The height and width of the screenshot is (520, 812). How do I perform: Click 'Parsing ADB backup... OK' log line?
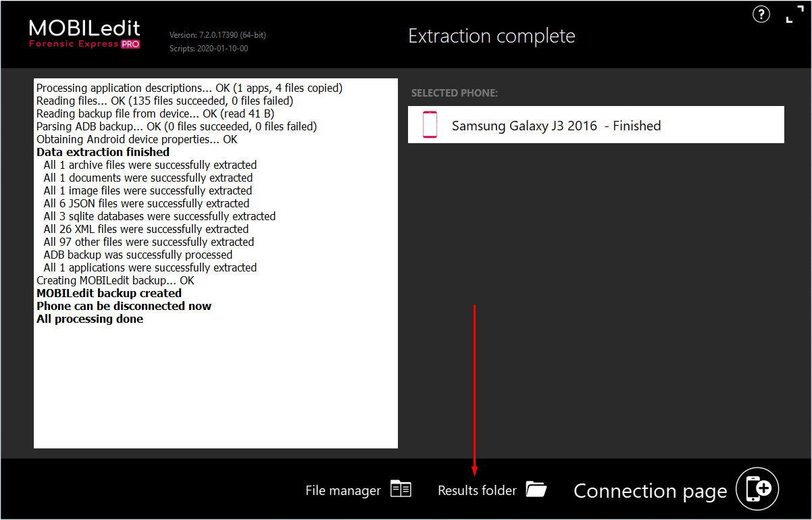176,126
